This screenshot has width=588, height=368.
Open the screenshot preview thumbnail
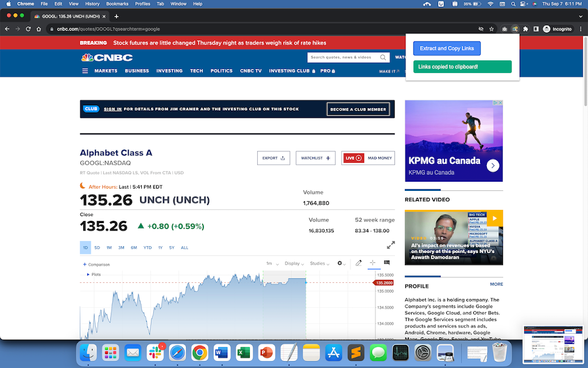(x=553, y=345)
